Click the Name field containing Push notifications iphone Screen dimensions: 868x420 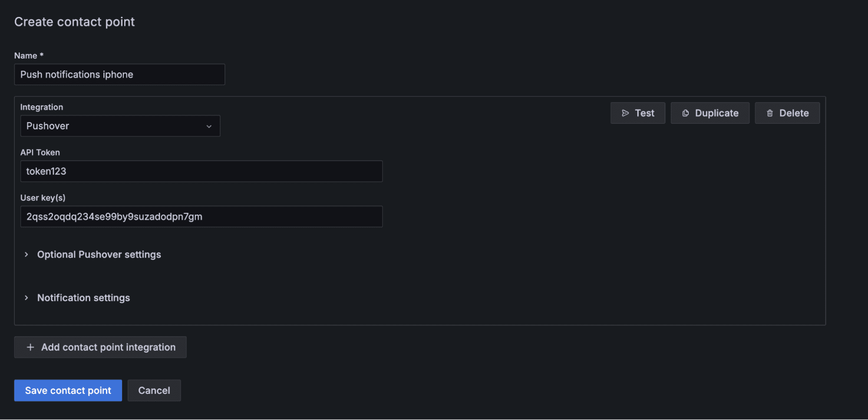(119, 74)
